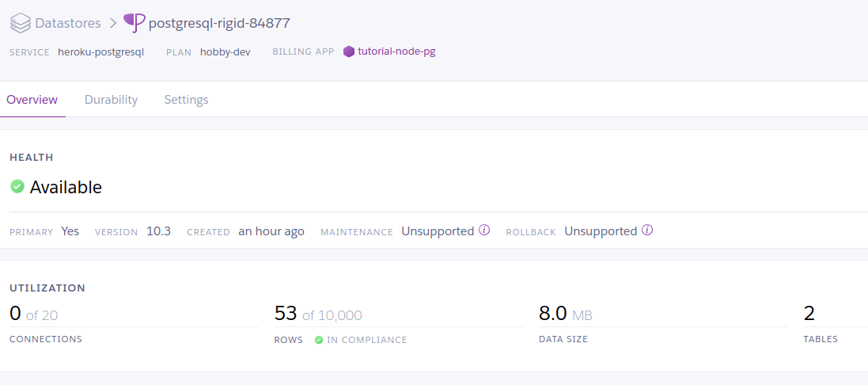The image size is (868, 385).
Task: Click the purple hexagon app icon
Action: pyautogui.click(x=349, y=52)
